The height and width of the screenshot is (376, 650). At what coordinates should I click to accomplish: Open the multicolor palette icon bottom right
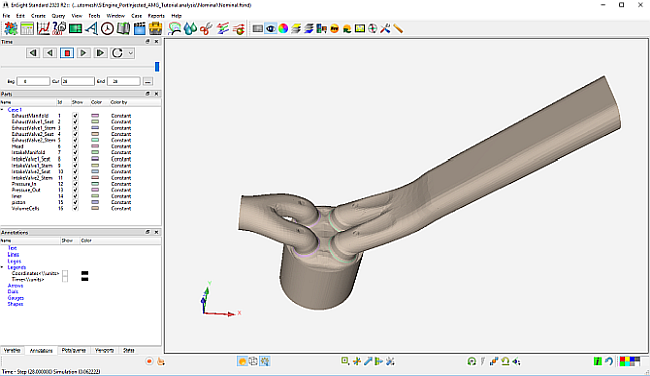coord(630,361)
